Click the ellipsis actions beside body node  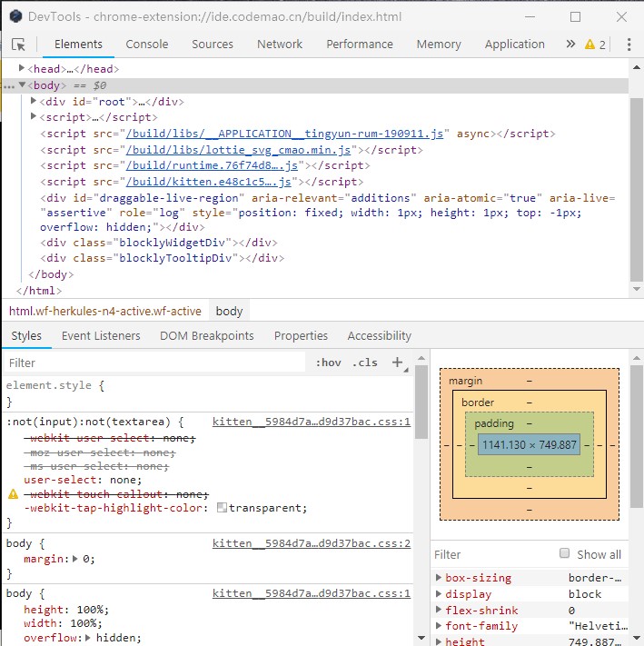9,86
